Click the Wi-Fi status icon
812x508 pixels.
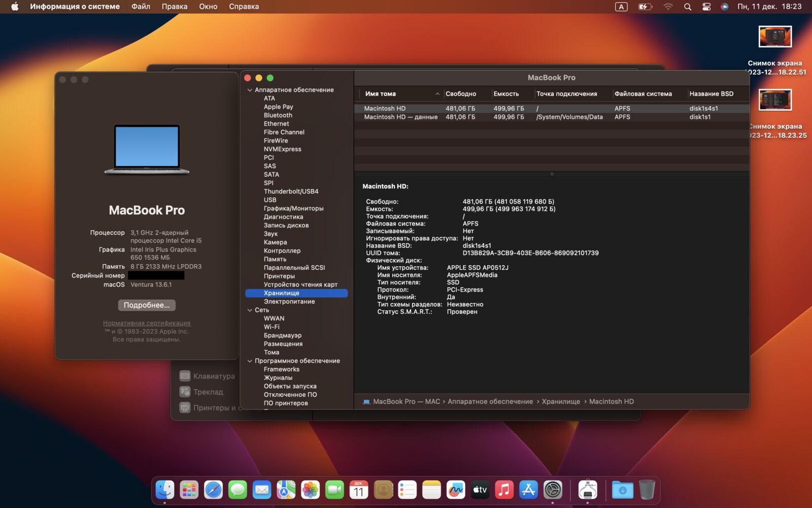point(668,7)
